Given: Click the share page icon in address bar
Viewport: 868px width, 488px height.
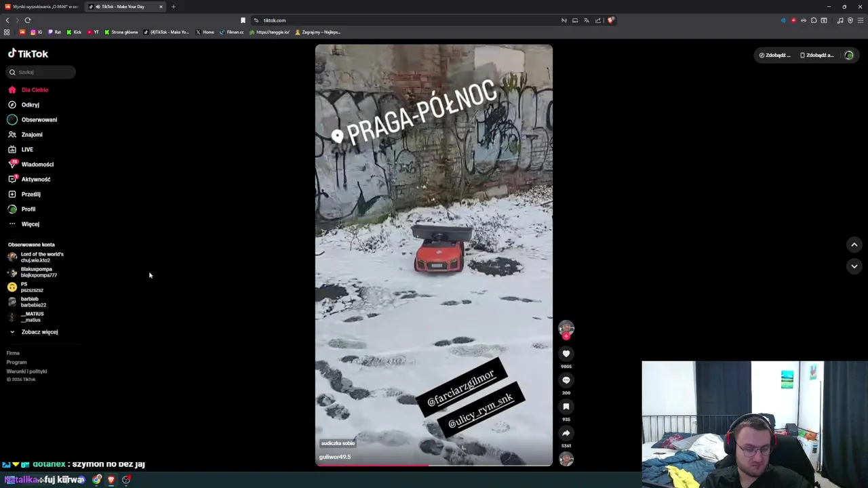Looking at the screenshot, I should pos(598,20).
